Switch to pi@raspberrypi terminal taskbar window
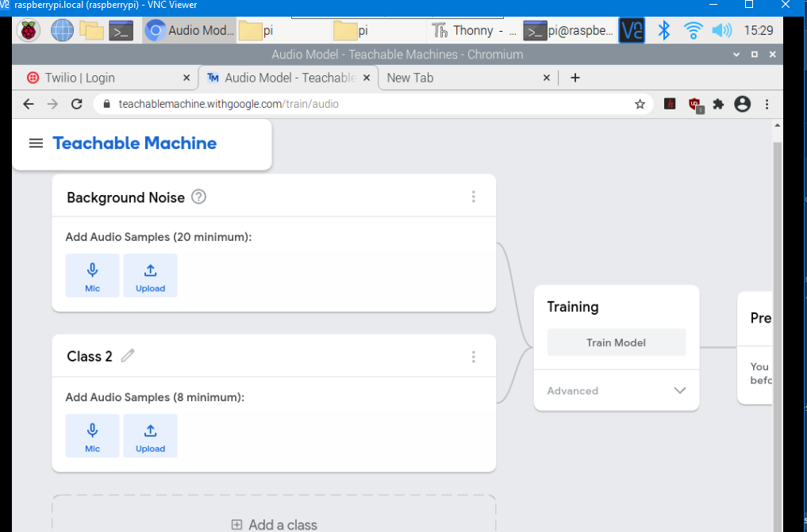Image resolution: width=807 pixels, height=532 pixels. [x=569, y=31]
